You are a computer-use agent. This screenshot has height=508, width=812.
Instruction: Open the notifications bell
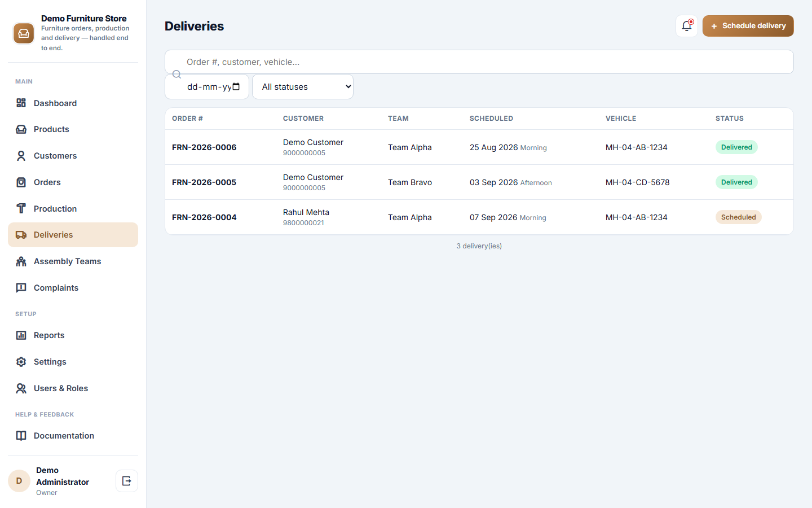(x=687, y=26)
